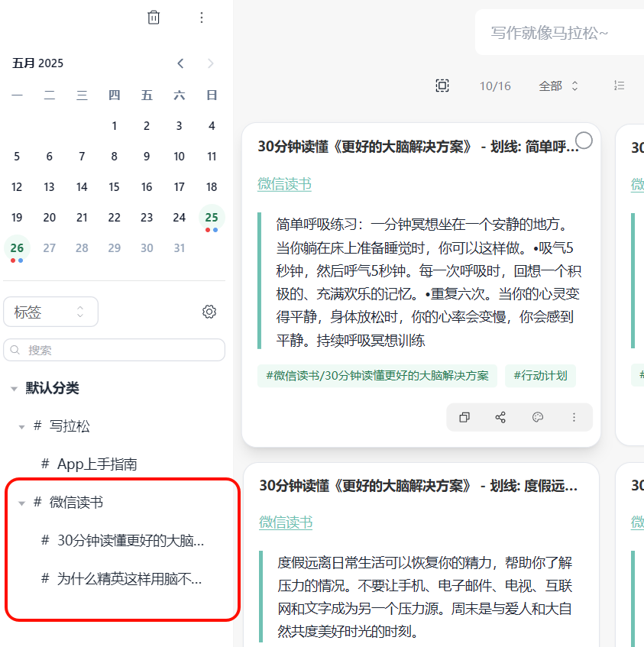644x647 pixels.
Task: Click the 10/16 note counter
Action: 495,86
